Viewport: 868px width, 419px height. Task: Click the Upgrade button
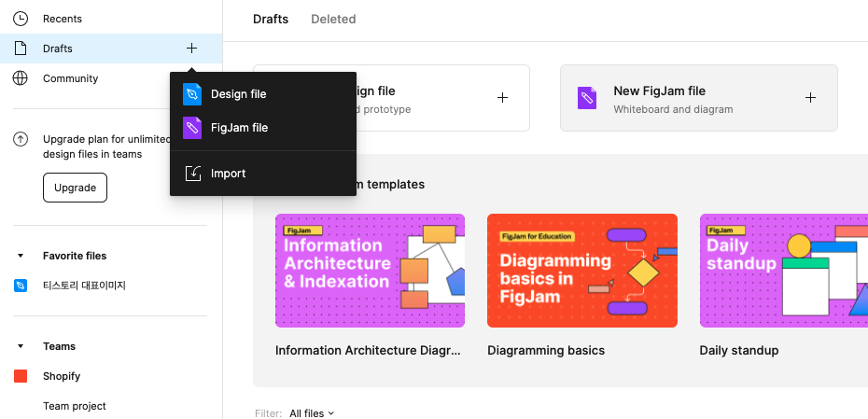(x=75, y=188)
